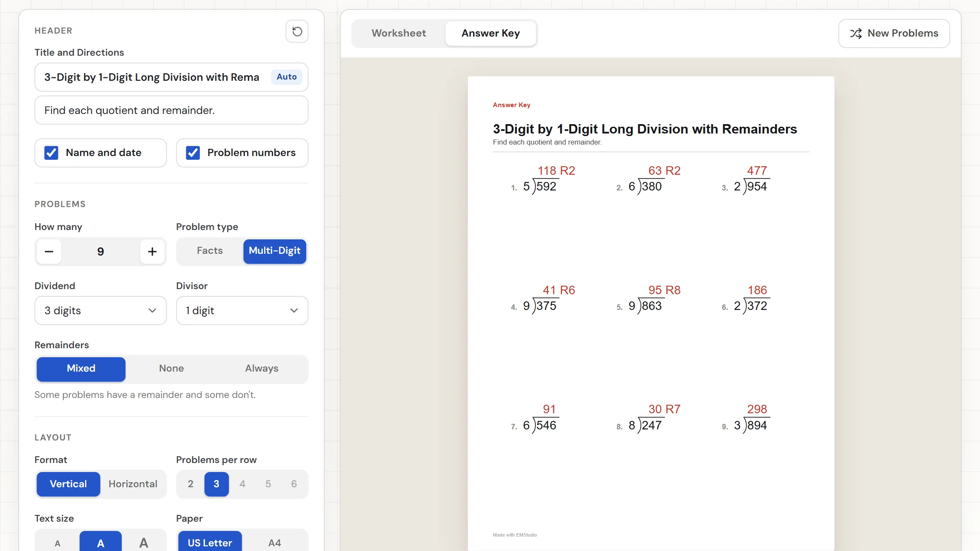The height and width of the screenshot is (551, 980).
Task: Choose the Horizontal format
Action: point(133,484)
